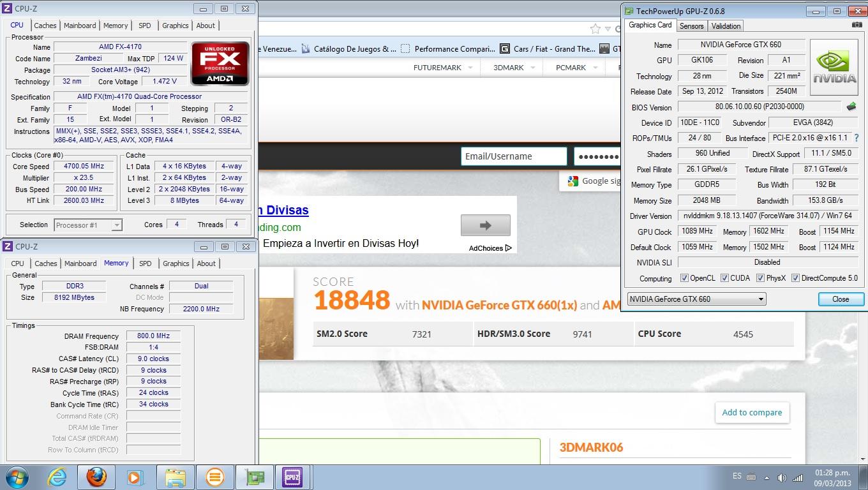Toggle the PhysX checkbox in GPU-Z

click(x=760, y=278)
